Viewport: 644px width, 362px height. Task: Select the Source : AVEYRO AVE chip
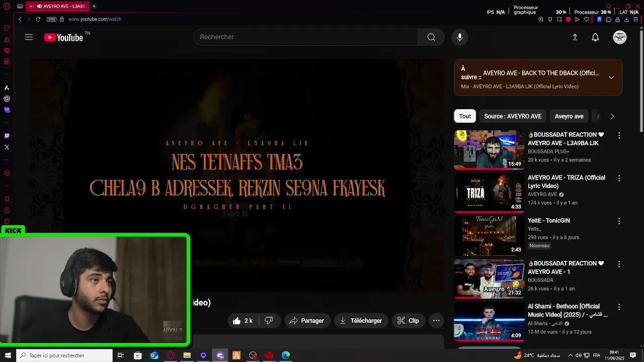(513, 116)
